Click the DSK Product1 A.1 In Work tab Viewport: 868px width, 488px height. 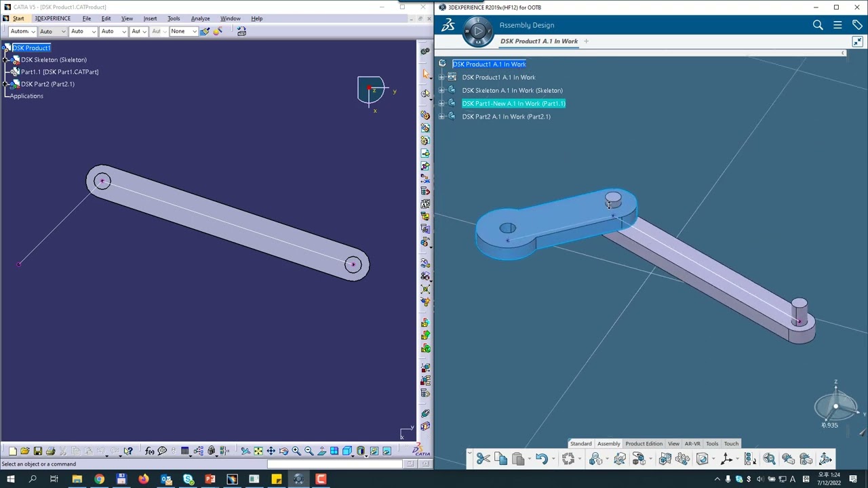tap(539, 41)
